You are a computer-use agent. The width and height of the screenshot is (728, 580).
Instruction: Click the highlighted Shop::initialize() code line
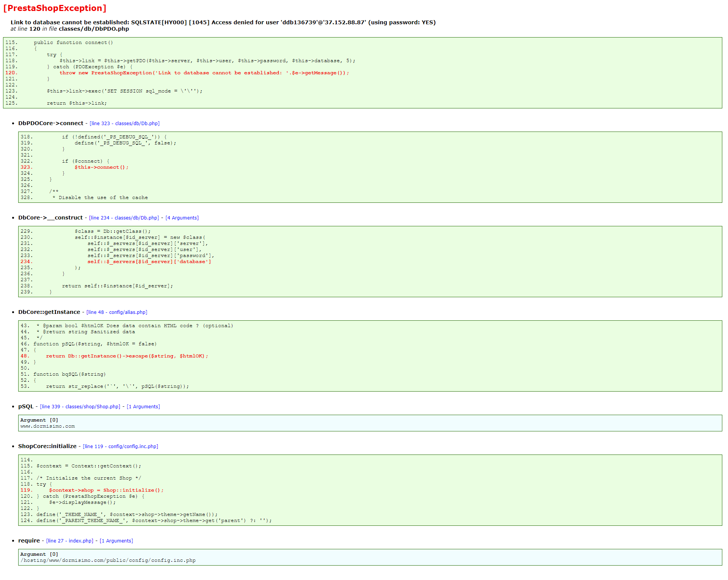pos(106,490)
